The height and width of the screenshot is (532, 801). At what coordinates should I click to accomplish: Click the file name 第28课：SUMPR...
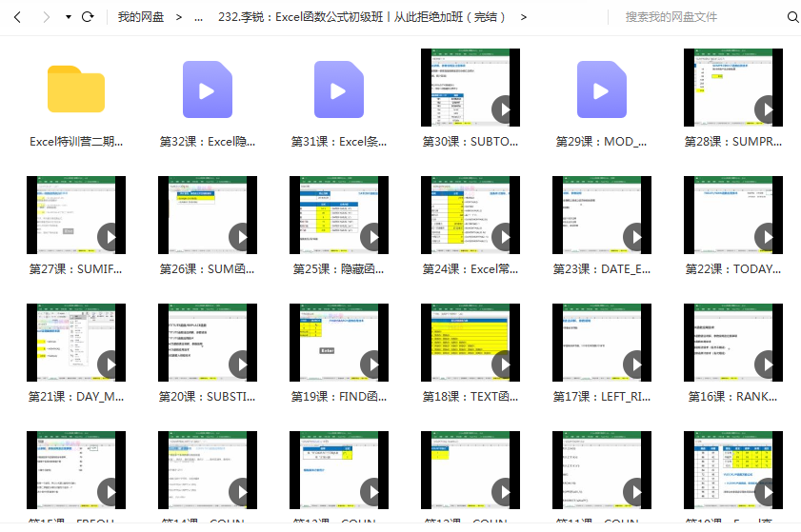pyautogui.click(x=733, y=142)
